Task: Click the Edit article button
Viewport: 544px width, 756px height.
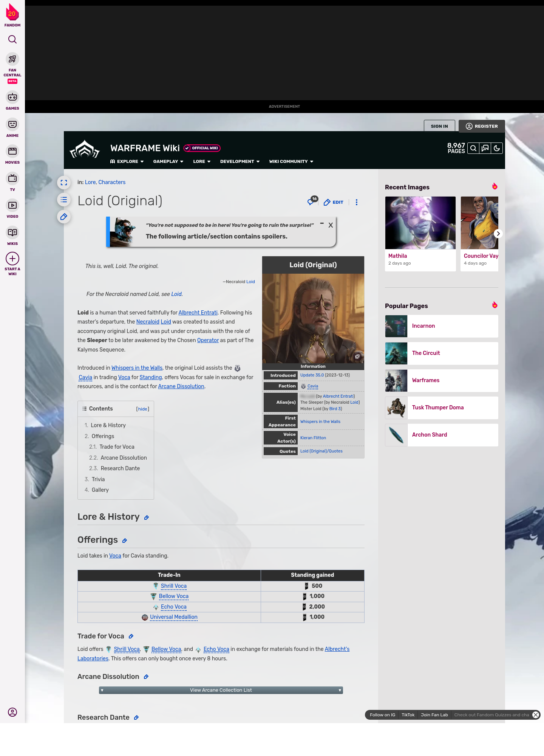Action: coord(334,202)
